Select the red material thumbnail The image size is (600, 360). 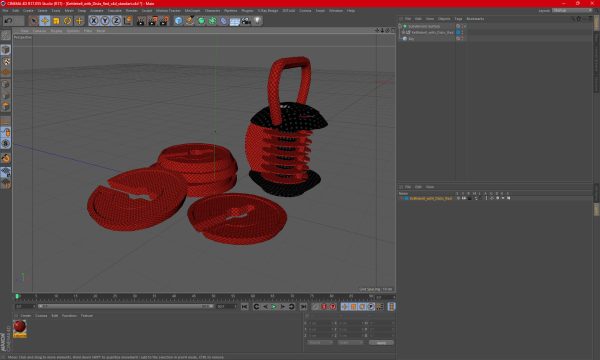pos(20,328)
